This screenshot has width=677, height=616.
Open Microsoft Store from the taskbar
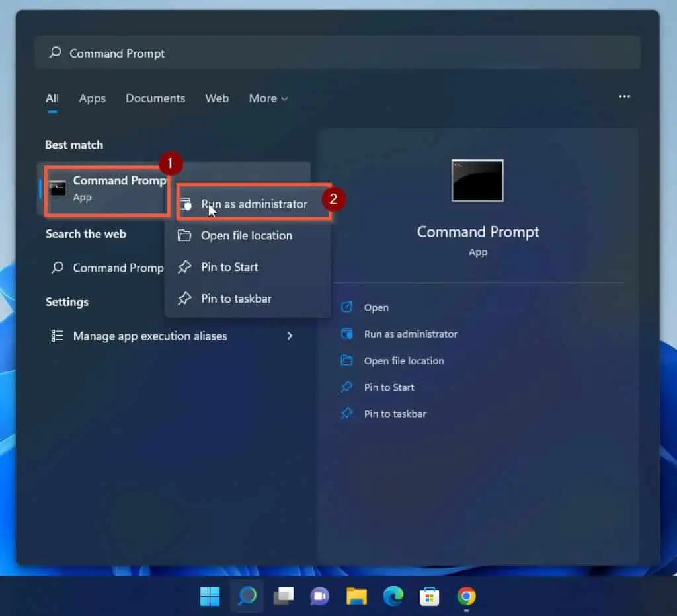point(429,596)
